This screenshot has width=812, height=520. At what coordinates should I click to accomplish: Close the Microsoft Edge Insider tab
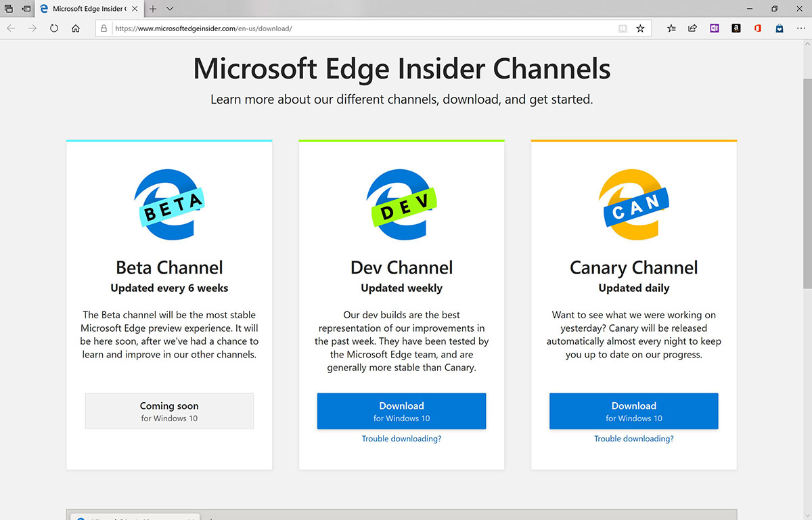coord(134,9)
